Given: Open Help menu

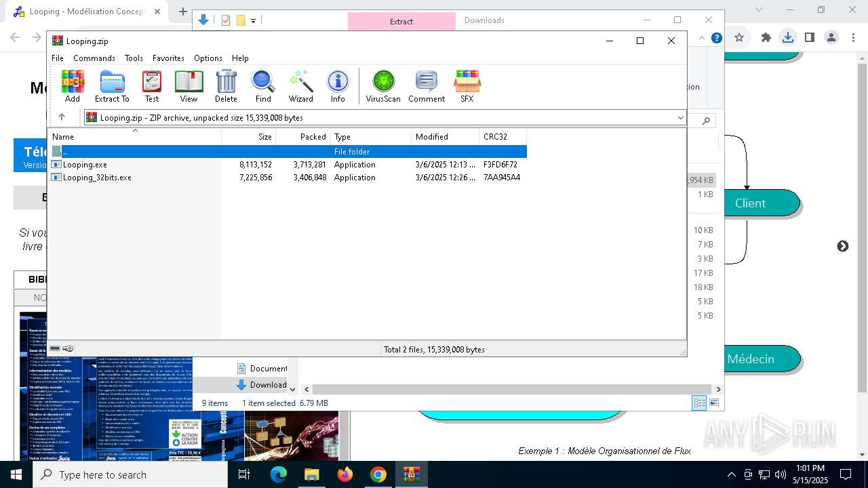Looking at the screenshot, I should click(240, 58).
